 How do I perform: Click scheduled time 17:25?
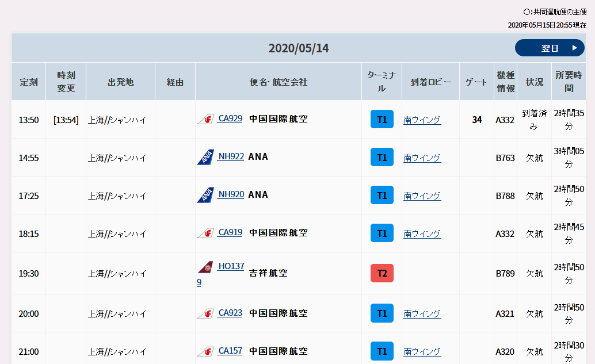[x=29, y=196]
